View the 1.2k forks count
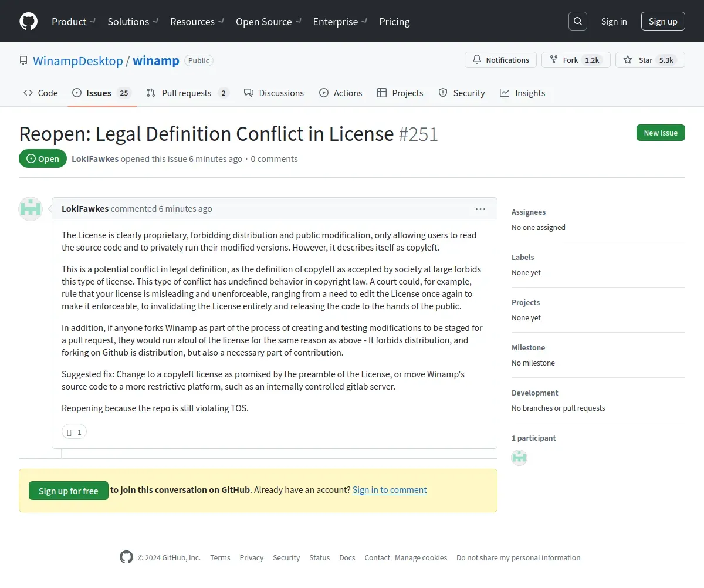This screenshot has height=588, width=704. click(592, 60)
